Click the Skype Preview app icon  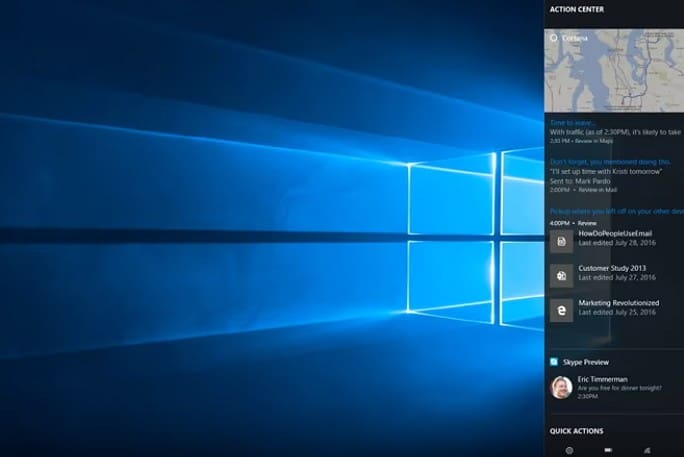click(x=554, y=362)
